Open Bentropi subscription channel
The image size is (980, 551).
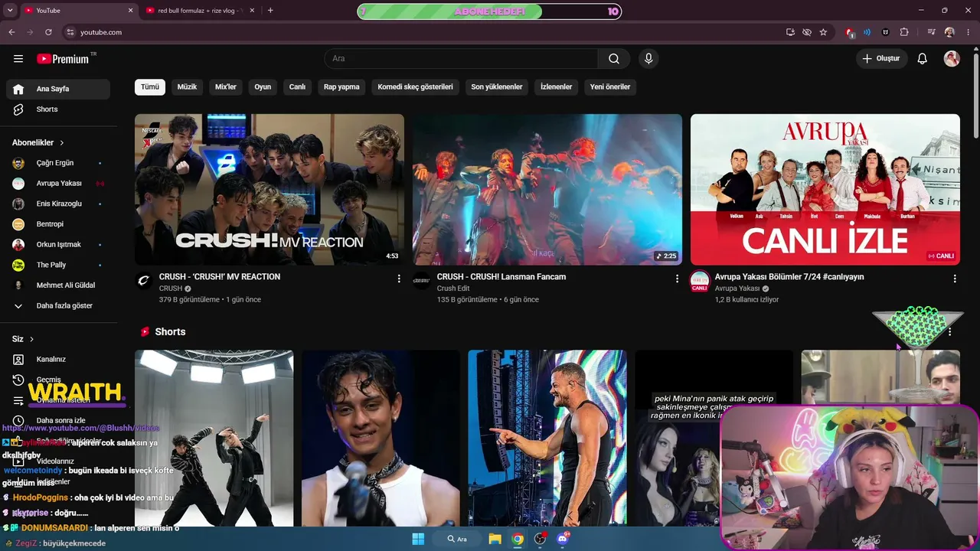pyautogui.click(x=58, y=224)
